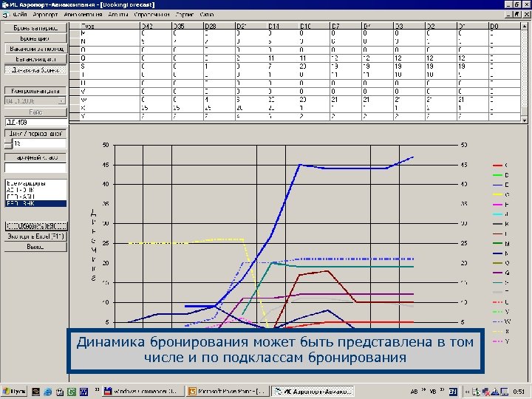Click the dashed blue W legend swatch
This screenshot has width=532, height=399.
[x=497, y=321]
